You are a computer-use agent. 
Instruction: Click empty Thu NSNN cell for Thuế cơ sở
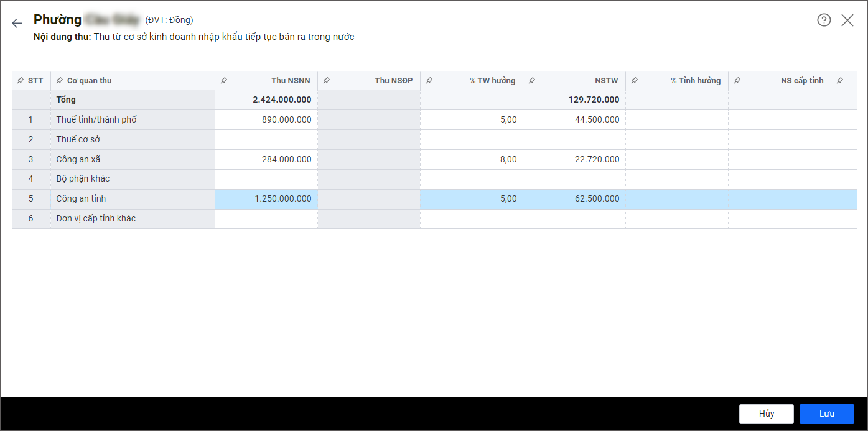266,139
